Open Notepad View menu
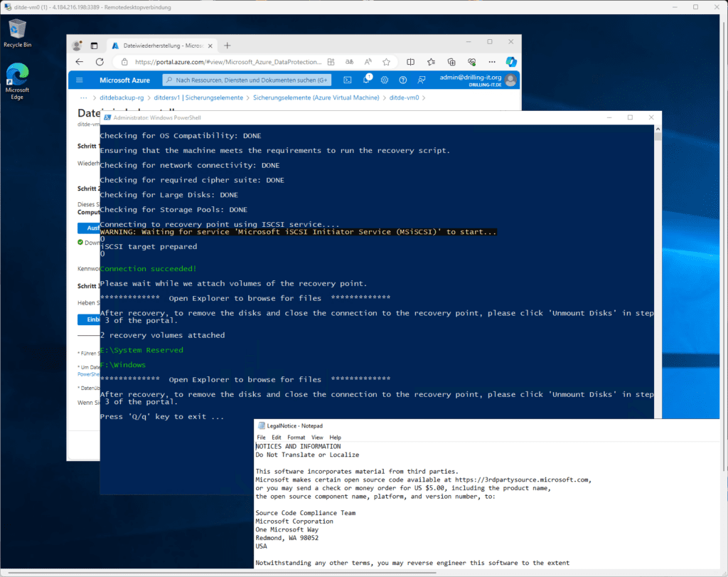The image size is (728, 577). tap(317, 437)
